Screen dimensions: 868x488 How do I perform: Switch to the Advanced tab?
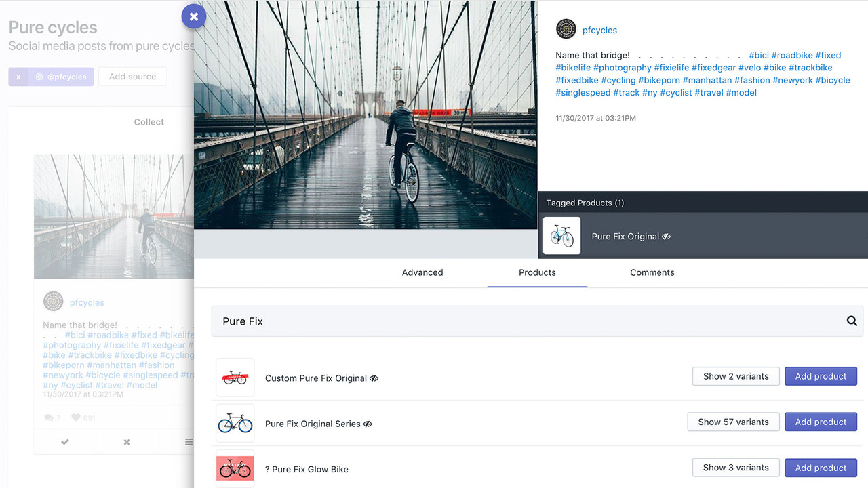click(422, 272)
